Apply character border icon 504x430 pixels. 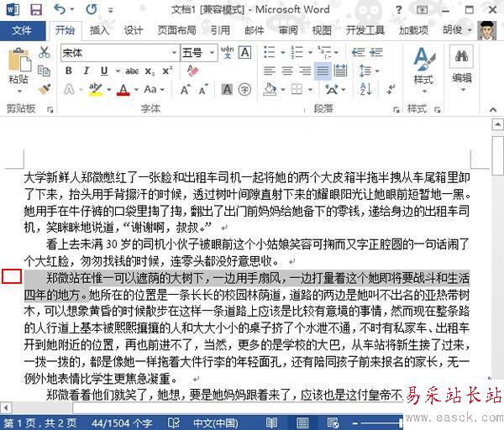coord(245,52)
